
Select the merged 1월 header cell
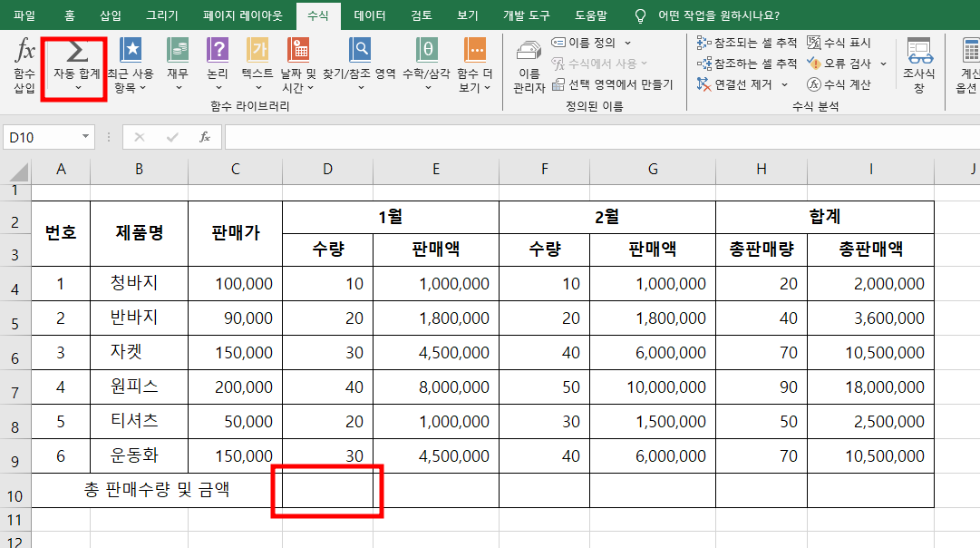(391, 218)
